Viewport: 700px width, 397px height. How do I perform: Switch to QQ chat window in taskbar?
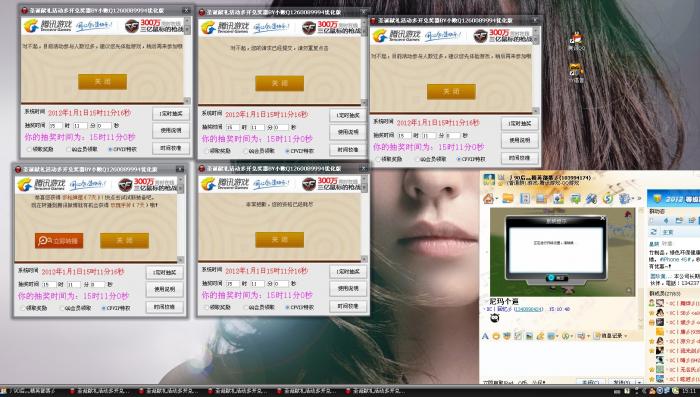32,391
